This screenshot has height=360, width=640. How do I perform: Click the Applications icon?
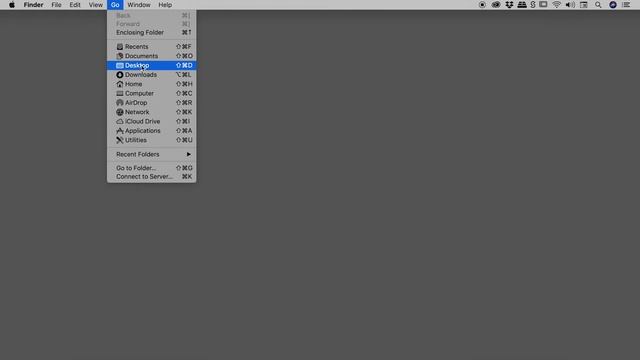coord(120,131)
